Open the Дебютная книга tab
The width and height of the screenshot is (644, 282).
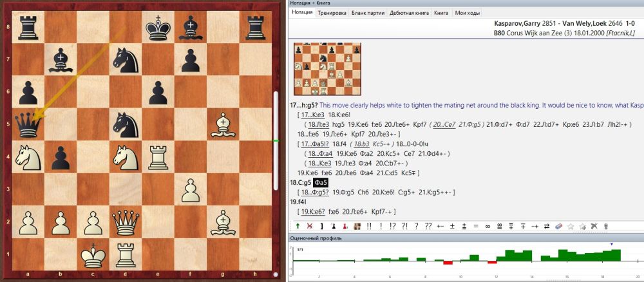point(408,12)
